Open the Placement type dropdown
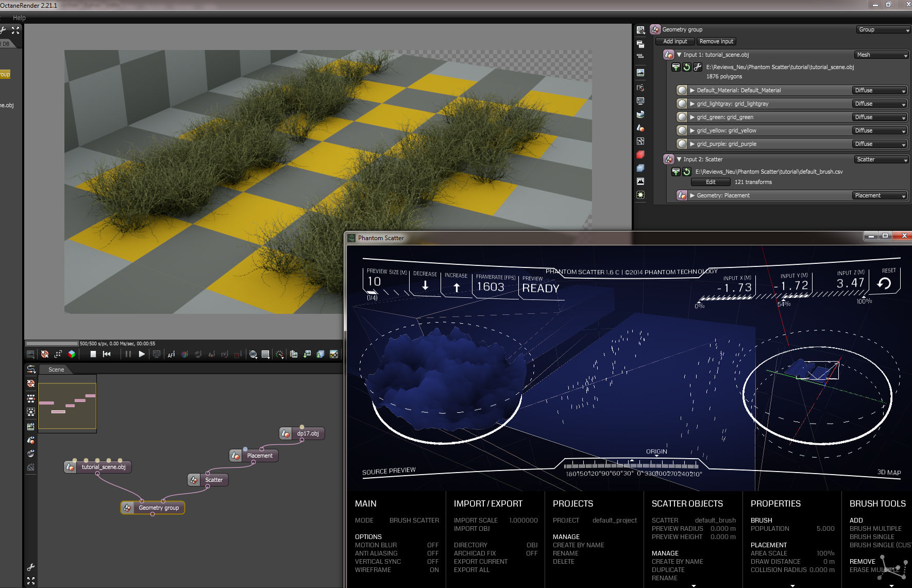This screenshot has height=588, width=912. coord(879,195)
